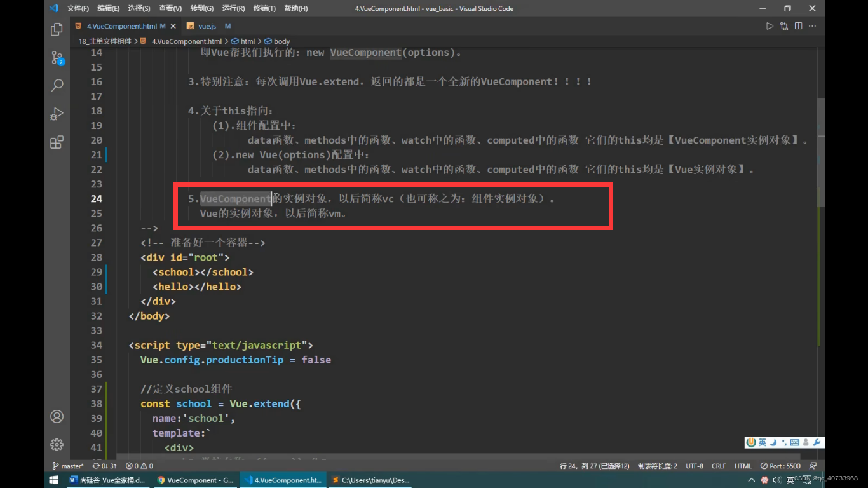The width and height of the screenshot is (868, 488).
Task: Switch to Chrome VueComponent taskbar window
Action: tap(195, 480)
